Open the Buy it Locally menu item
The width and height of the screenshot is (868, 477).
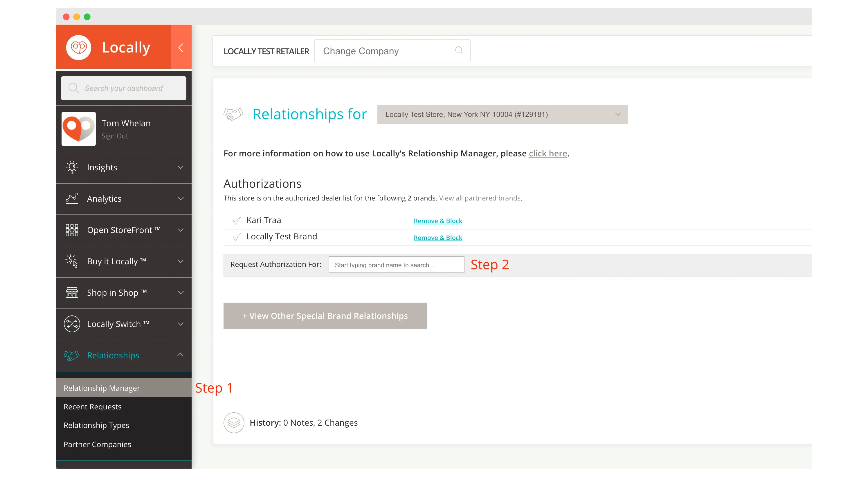[x=124, y=261]
